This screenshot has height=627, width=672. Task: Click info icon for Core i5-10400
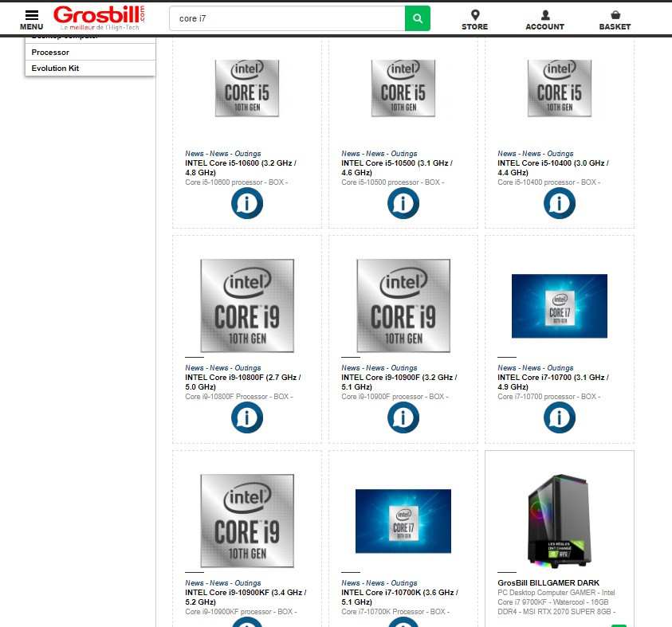click(560, 203)
